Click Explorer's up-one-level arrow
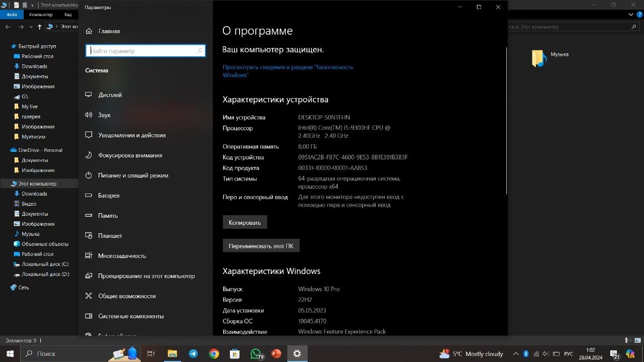644x362 pixels. point(39,27)
